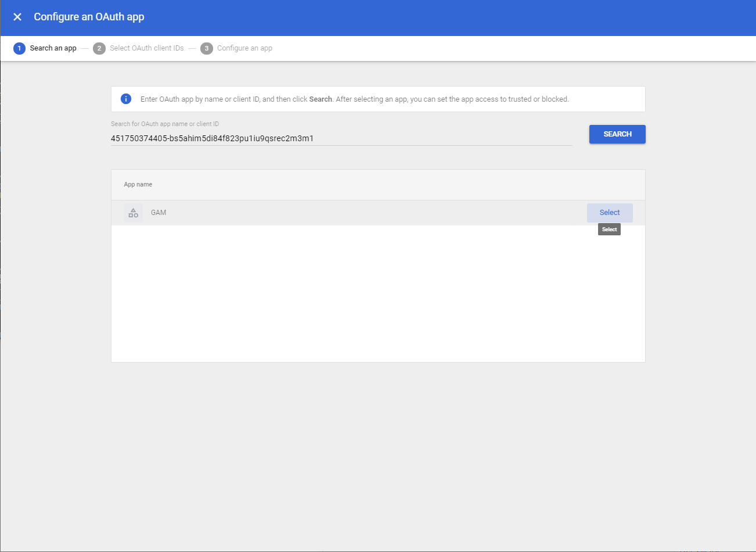Click the 'Search for OAuth app name' label

tap(164, 124)
